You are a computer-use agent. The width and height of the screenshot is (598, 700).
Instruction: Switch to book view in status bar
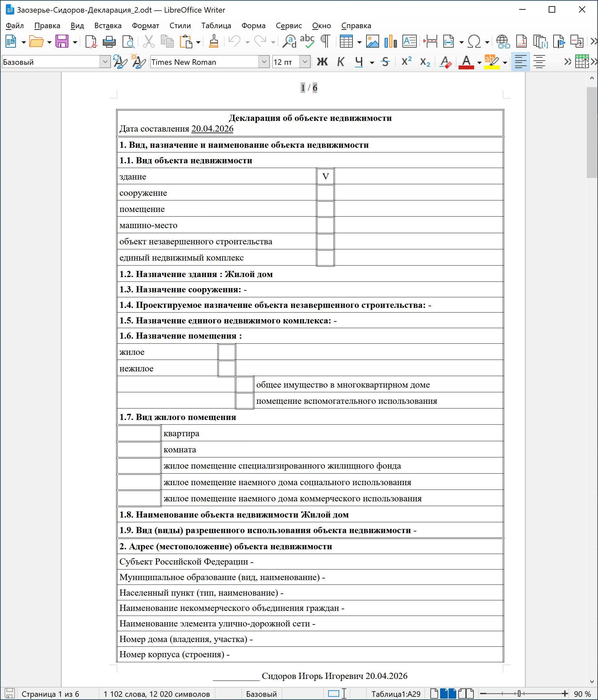(x=466, y=694)
